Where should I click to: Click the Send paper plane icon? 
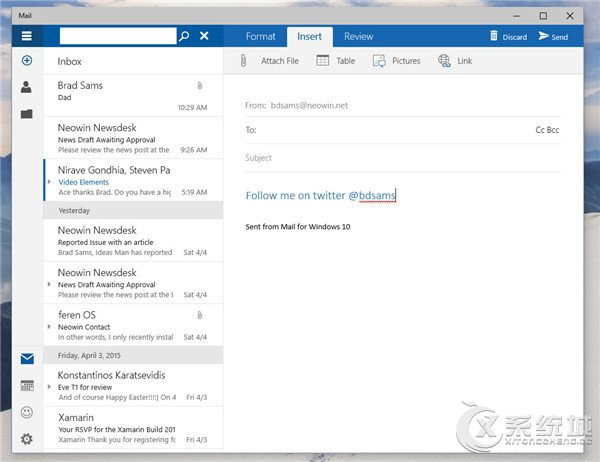[x=543, y=36]
